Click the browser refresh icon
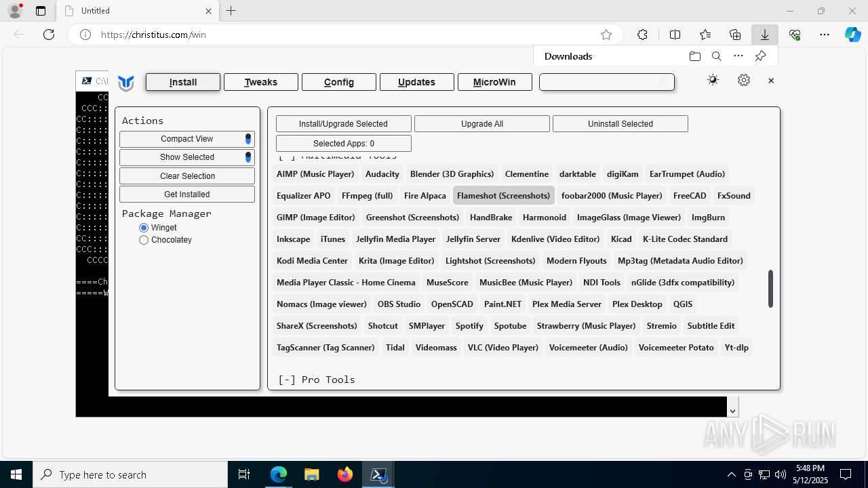 coord(49,35)
